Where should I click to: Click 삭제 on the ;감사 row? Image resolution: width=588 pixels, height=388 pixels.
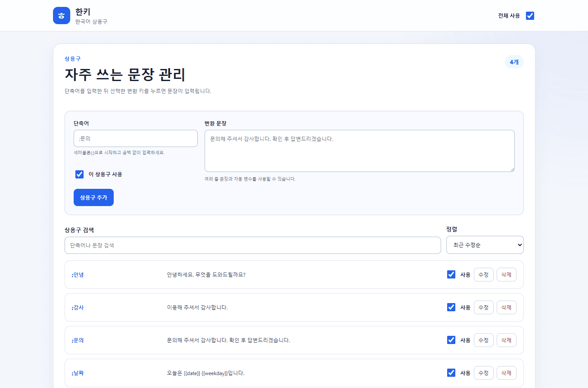tap(507, 307)
